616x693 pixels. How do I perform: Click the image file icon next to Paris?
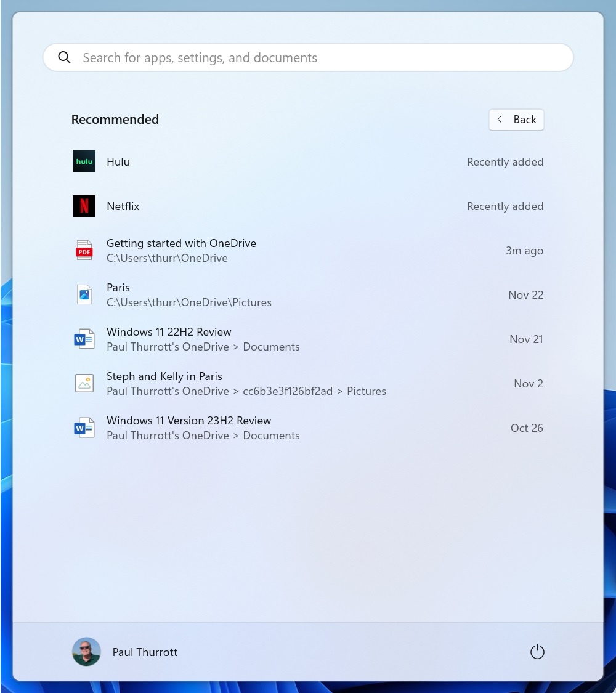[84, 294]
